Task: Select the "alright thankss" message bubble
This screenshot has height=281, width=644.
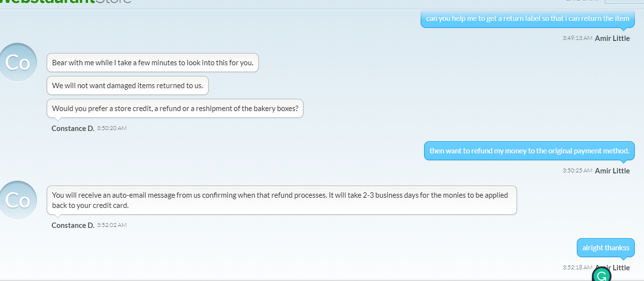Action: [x=606, y=248]
